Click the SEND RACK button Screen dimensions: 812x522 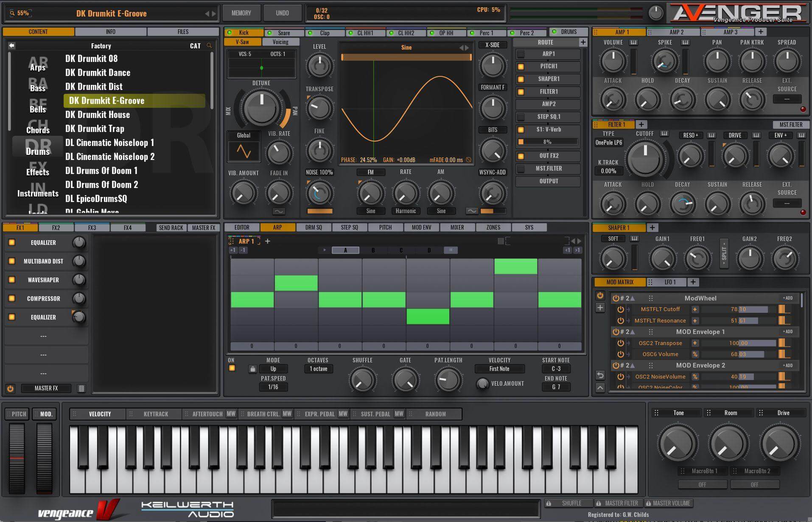click(171, 228)
